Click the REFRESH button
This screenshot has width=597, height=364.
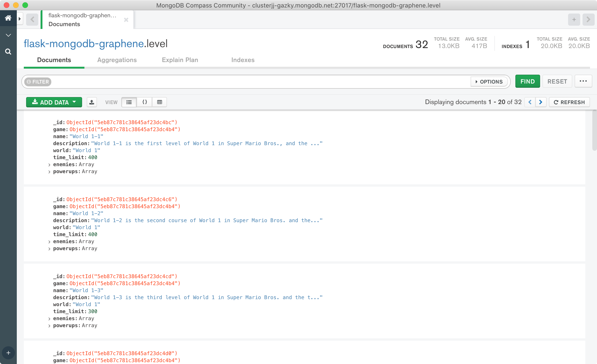tap(569, 102)
